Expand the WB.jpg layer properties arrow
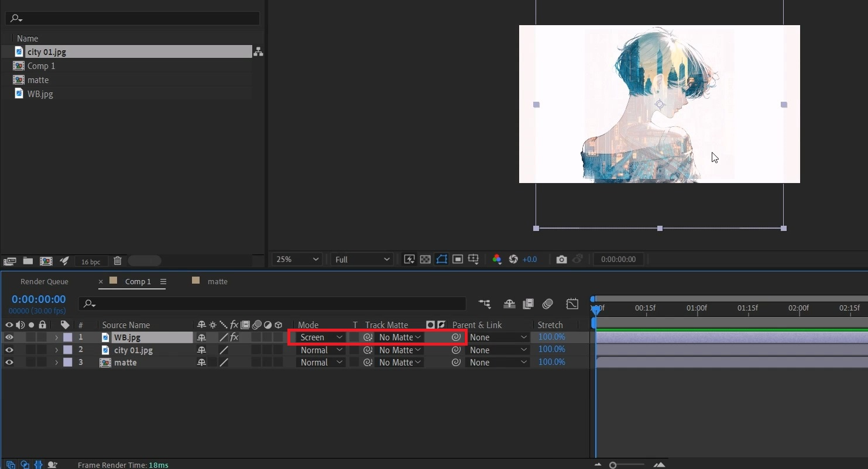Image resolution: width=868 pixels, height=469 pixels. point(57,337)
